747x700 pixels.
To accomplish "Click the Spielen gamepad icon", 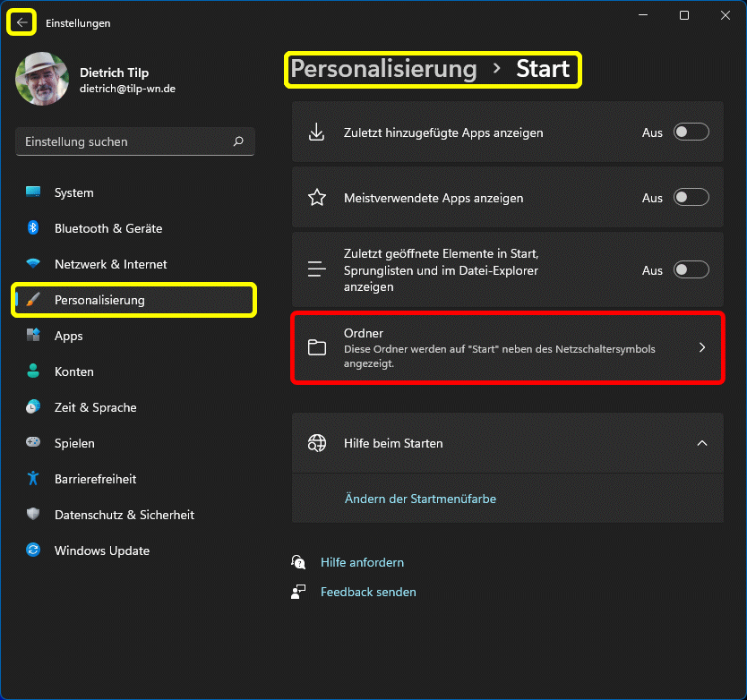I will tap(33, 443).
